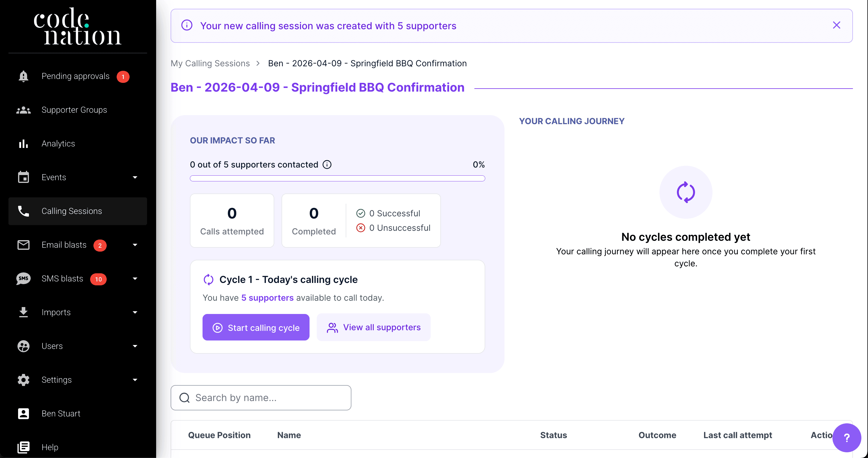The height and width of the screenshot is (458, 868).
Task: Expand the Imports dropdown arrow
Action: [135, 312]
